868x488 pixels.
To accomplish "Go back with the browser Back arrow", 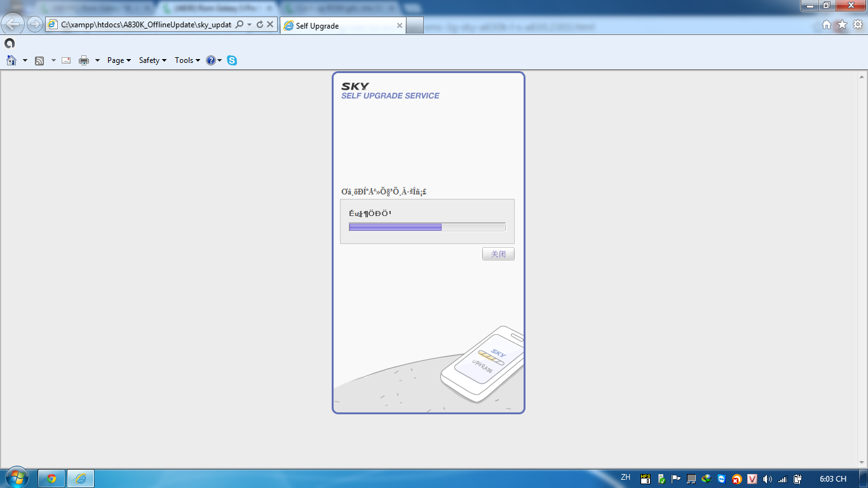I will (x=13, y=24).
